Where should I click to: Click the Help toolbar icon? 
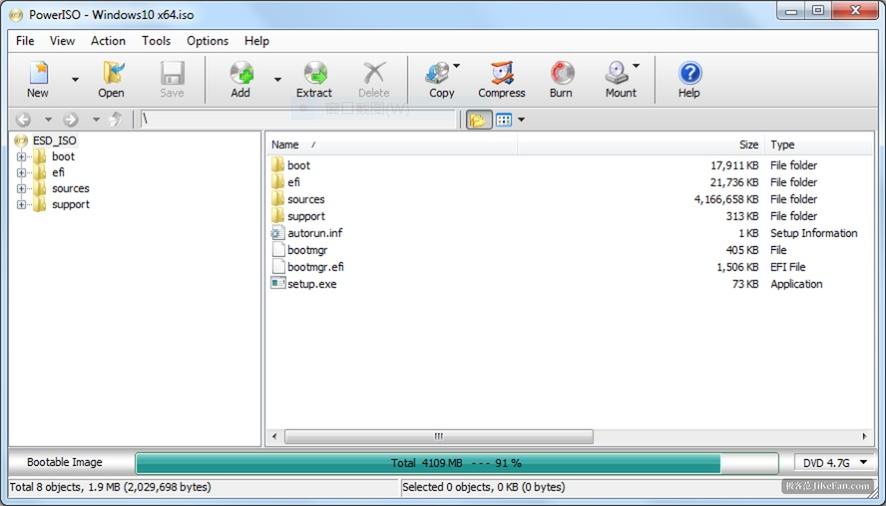(689, 79)
